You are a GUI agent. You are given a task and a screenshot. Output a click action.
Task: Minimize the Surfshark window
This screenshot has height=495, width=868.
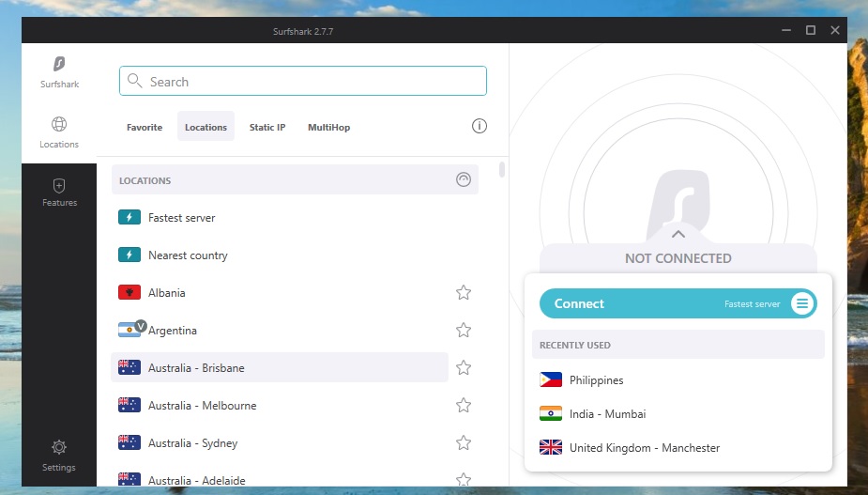pos(786,30)
